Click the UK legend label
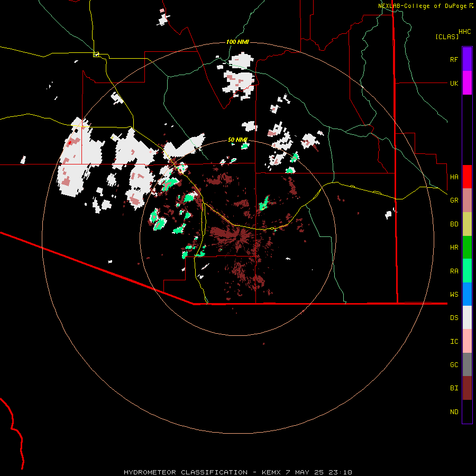The image size is (476, 476). point(454,83)
